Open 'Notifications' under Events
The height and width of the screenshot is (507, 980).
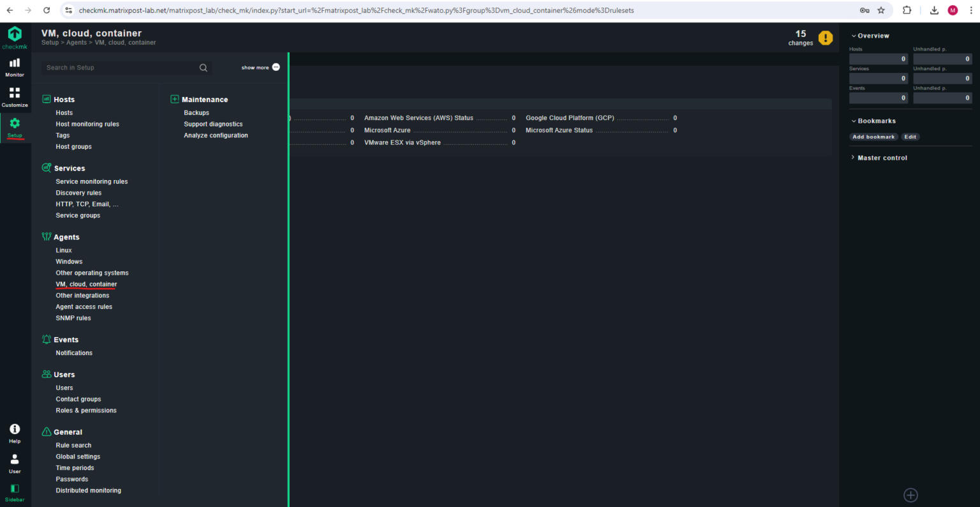(x=73, y=352)
